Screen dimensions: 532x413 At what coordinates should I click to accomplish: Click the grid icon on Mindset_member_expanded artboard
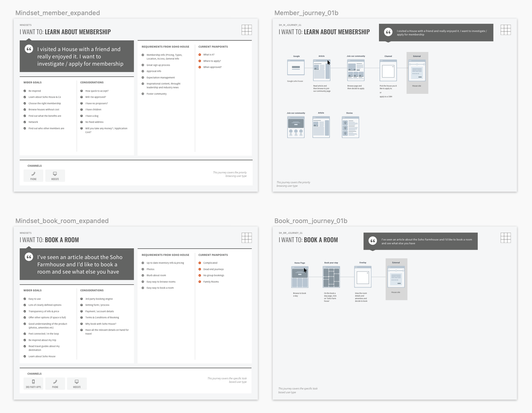click(x=247, y=30)
